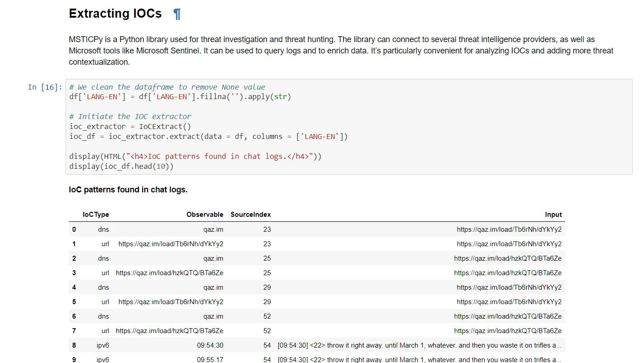The width and height of the screenshot is (644, 363).
Task: Click the "# We clean the dataframe" comment line
Action: 167,87
